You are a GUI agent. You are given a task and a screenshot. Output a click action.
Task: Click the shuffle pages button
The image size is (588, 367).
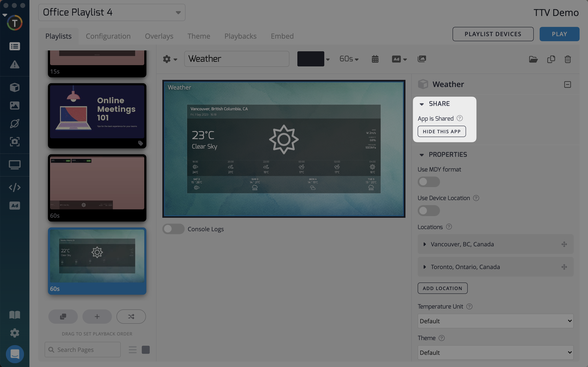point(131,316)
